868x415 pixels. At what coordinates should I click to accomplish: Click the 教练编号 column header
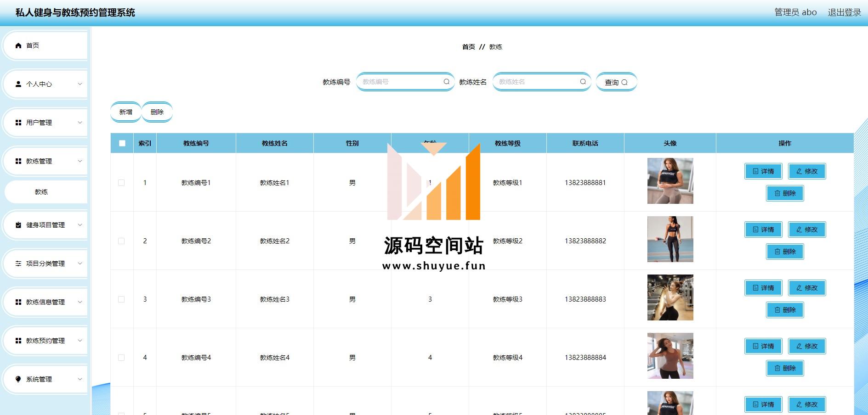[196, 143]
